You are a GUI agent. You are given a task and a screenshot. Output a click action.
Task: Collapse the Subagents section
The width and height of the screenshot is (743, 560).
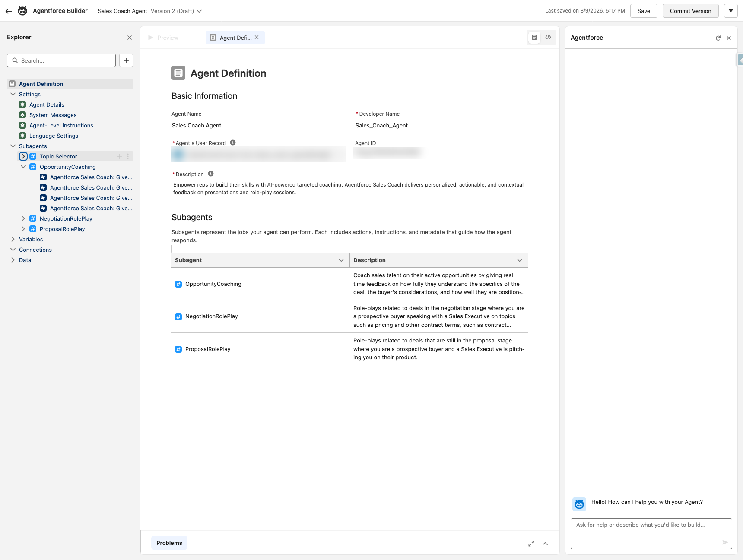[13, 146]
